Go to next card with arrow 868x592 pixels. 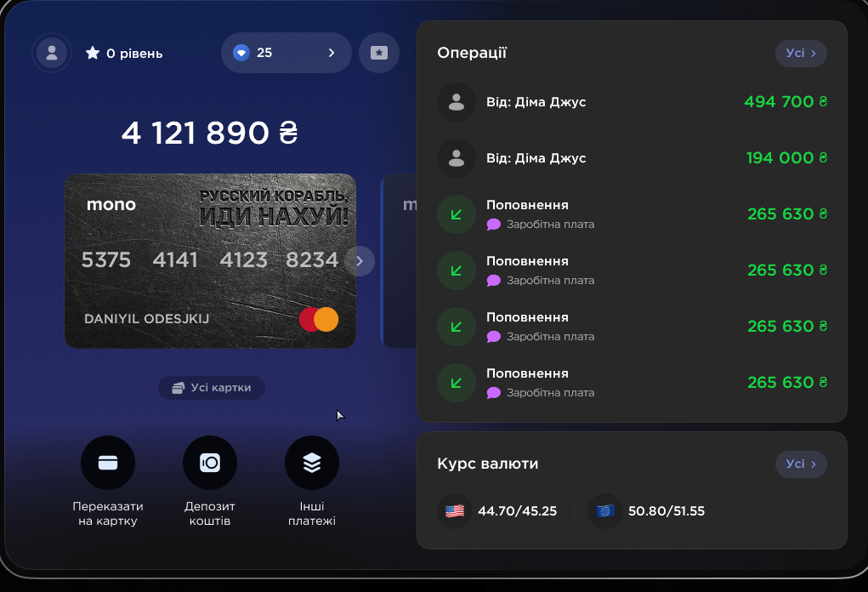coord(360,261)
